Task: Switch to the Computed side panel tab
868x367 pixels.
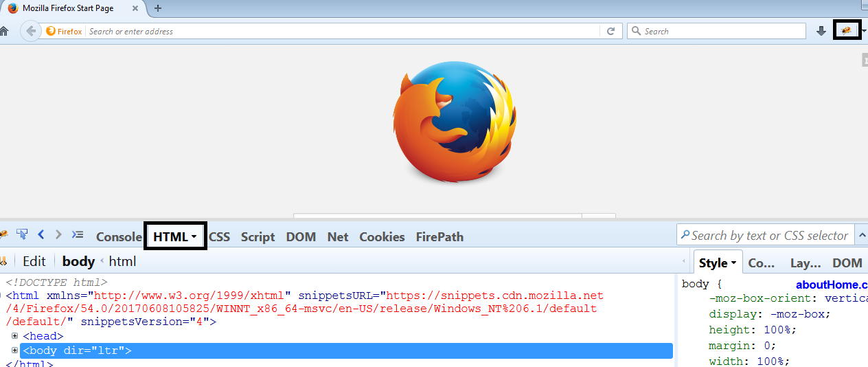Action: pyautogui.click(x=761, y=263)
